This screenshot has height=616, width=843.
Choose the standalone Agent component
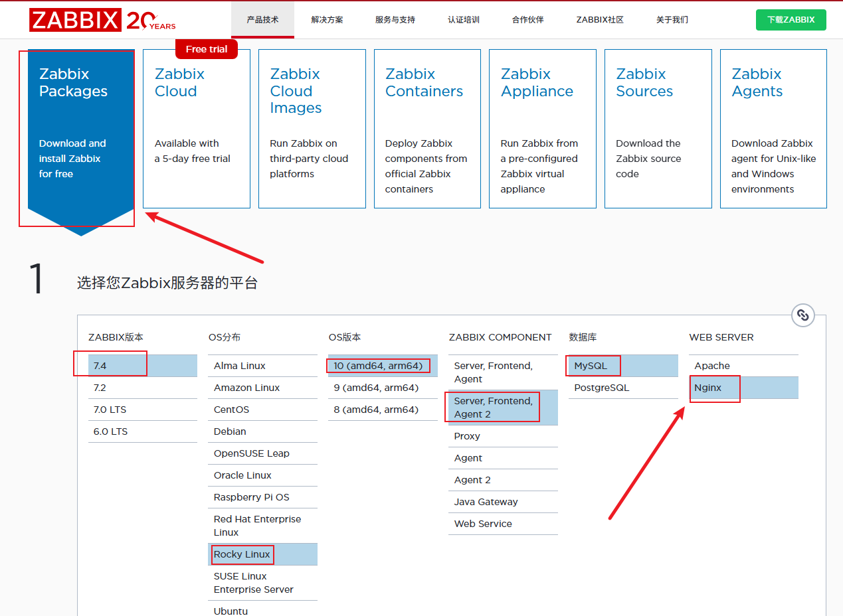pos(504,458)
